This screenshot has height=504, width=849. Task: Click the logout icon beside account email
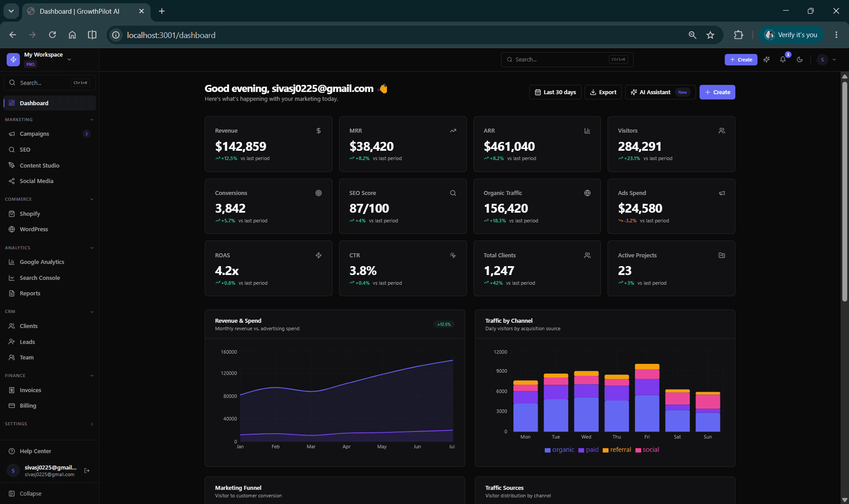click(x=87, y=471)
